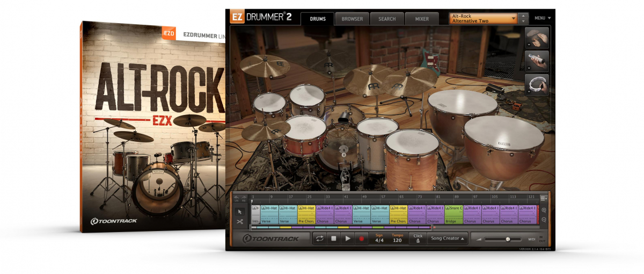
Task: Click the tambourine percussion icon
Action: [537, 85]
